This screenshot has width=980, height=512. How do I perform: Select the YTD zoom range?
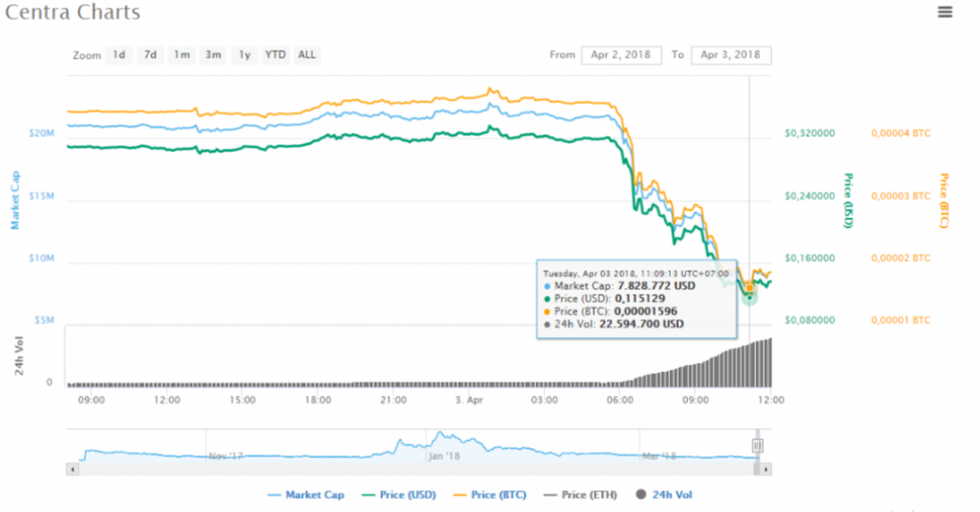click(x=275, y=55)
